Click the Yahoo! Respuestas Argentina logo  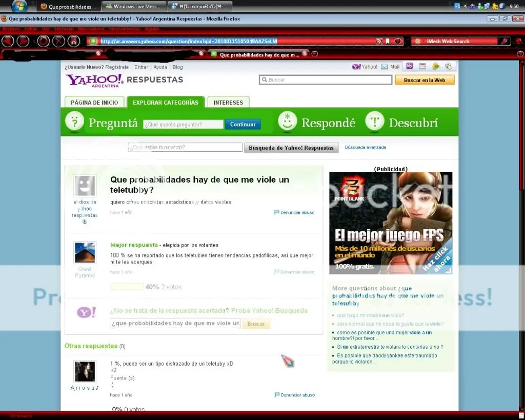(x=124, y=81)
